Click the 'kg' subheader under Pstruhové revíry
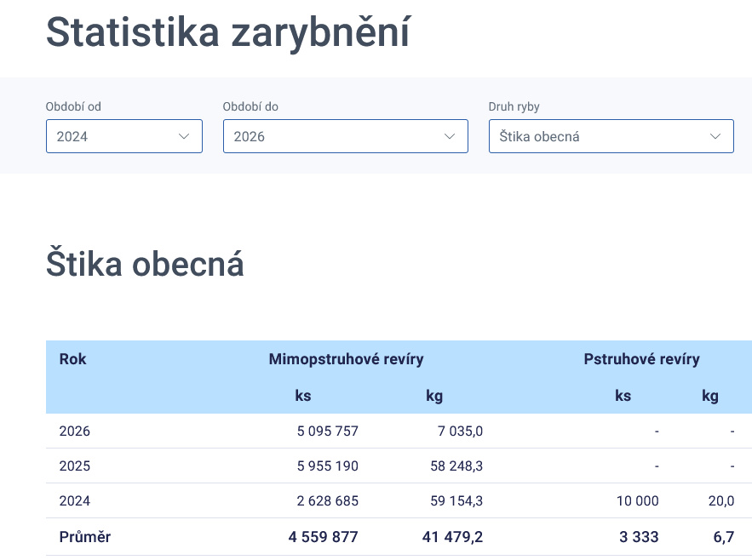This screenshot has width=752, height=560. click(710, 396)
